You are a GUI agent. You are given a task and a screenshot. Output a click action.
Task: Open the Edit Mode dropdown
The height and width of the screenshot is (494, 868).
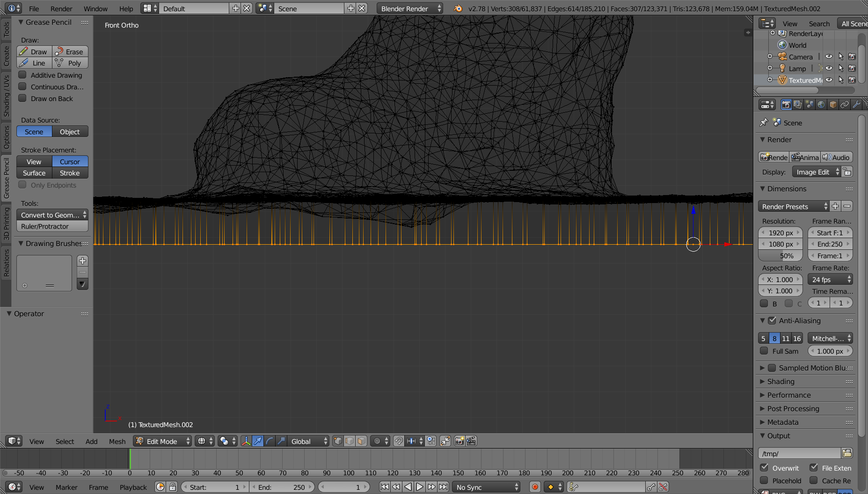click(x=162, y=441)
